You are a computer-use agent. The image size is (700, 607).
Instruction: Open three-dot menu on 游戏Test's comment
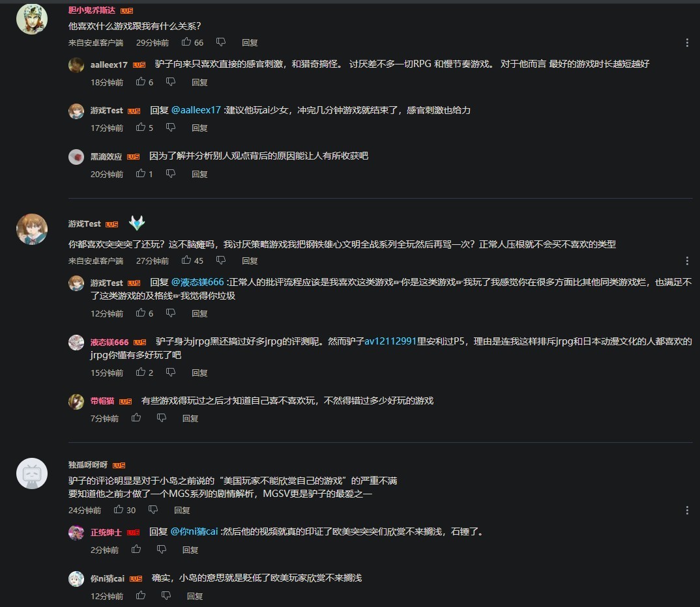[687, 261]
